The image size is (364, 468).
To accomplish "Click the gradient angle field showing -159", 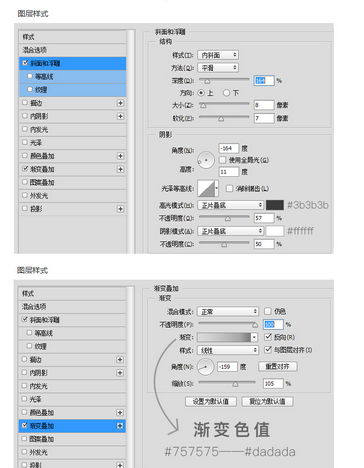I will click(227, 367).
